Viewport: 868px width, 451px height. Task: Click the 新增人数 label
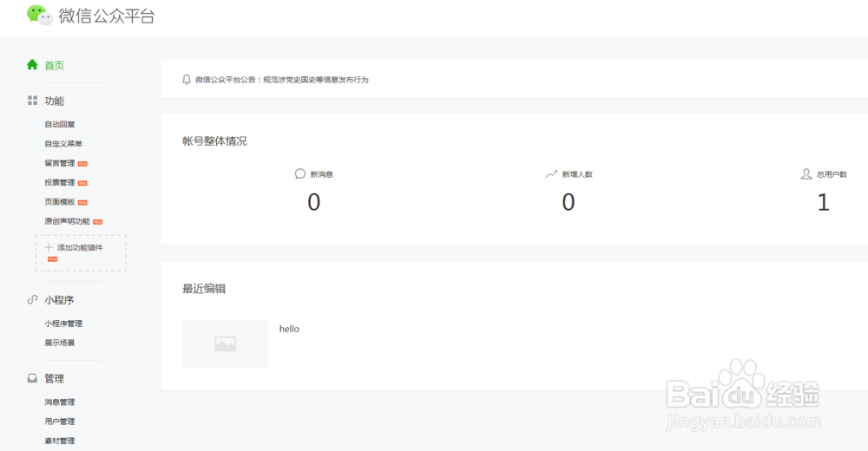(577, 174)
